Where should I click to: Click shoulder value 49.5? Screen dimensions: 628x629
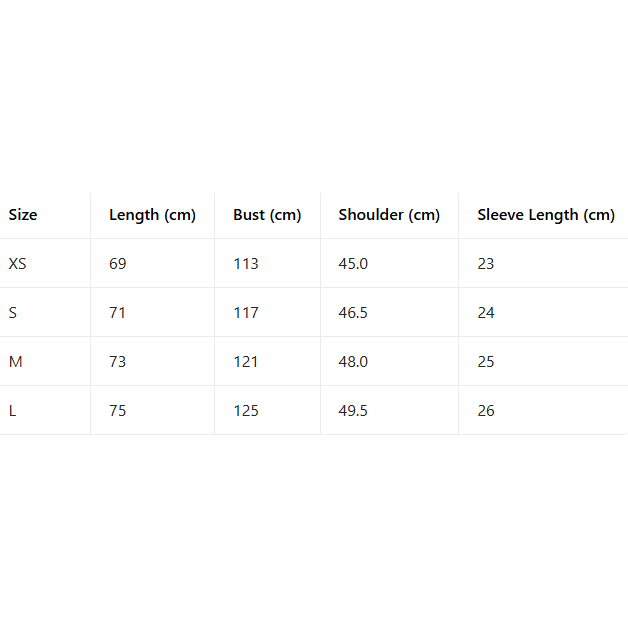pos(353,411)
